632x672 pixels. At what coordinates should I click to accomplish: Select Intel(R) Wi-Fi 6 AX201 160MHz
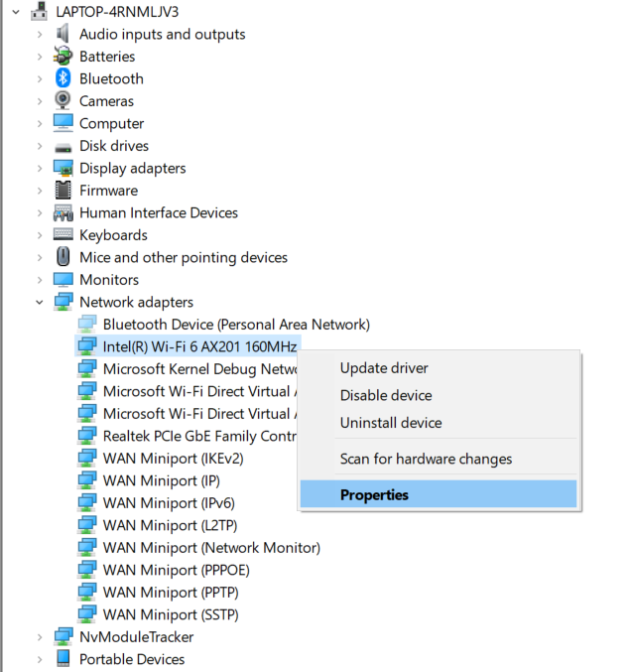[199, 346]
